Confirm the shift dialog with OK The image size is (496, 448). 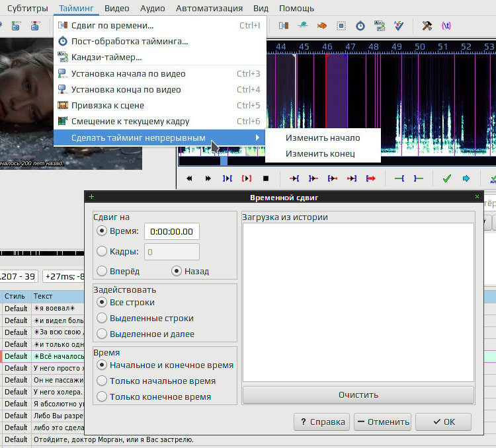444,422
